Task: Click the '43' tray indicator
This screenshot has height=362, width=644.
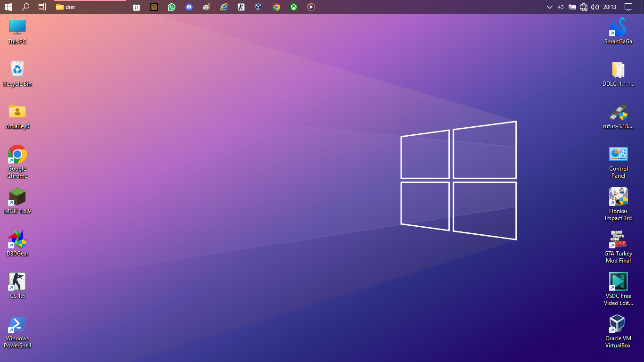Action: 561,7
